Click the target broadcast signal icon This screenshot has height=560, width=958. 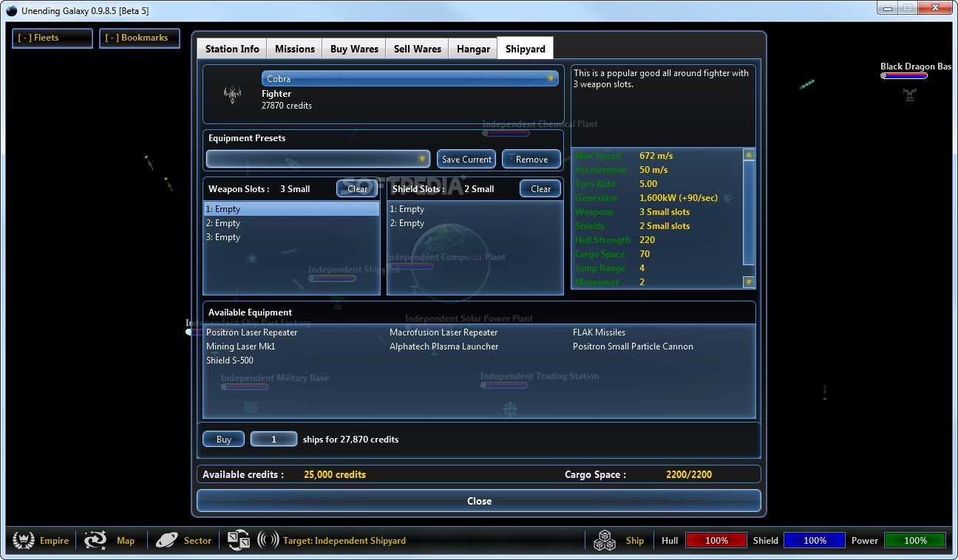pos(268,540)
